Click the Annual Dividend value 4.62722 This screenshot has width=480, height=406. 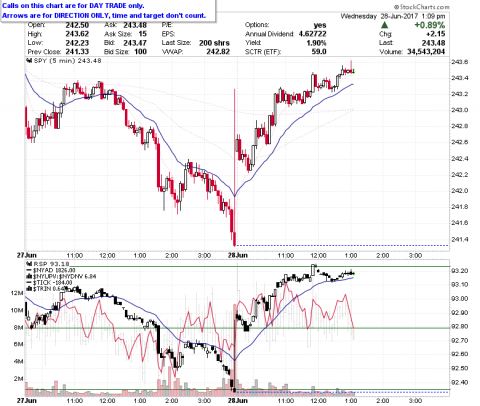pos(312,34)
